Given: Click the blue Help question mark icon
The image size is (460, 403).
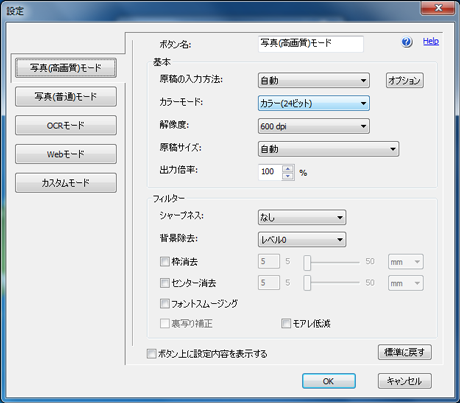Looking at the screenshot, I should 407,42.
